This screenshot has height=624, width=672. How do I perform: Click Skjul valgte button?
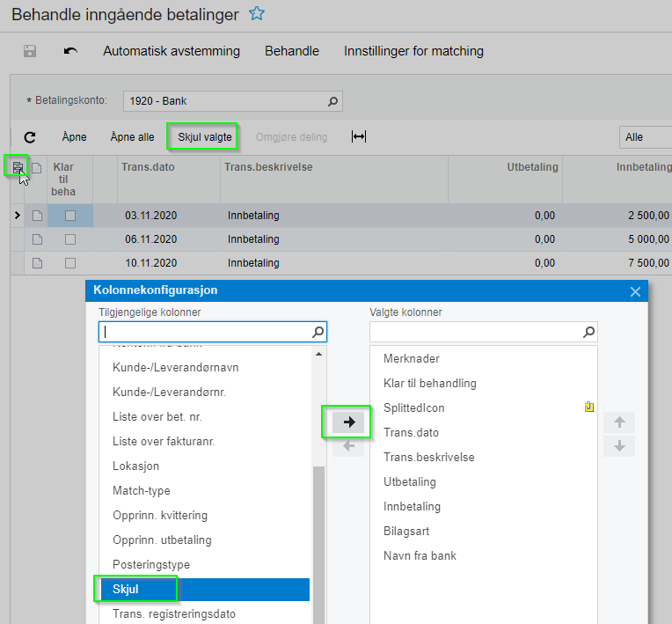[205, 137]
